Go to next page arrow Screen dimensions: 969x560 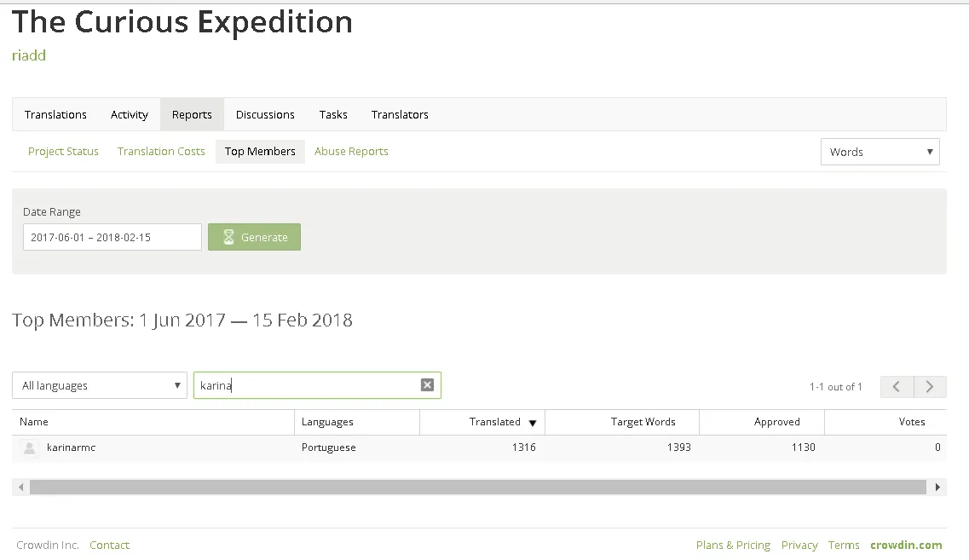[930, 387]
